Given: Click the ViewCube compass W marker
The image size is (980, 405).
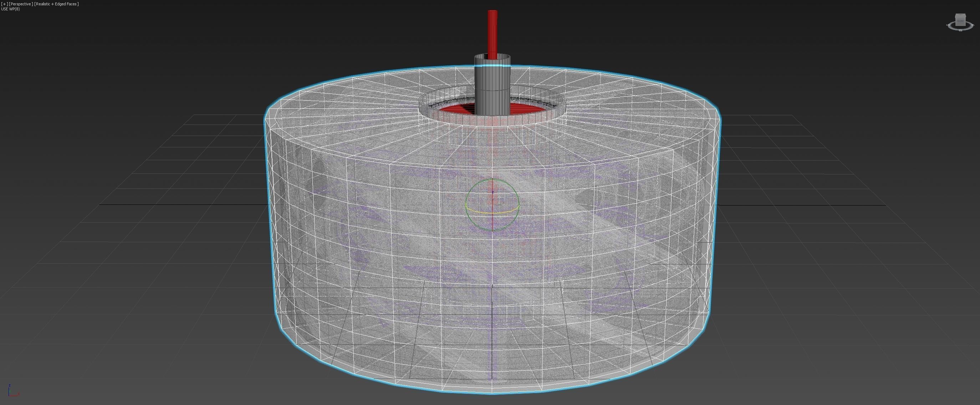Looking at the screenshot, I should click(948, 25).
